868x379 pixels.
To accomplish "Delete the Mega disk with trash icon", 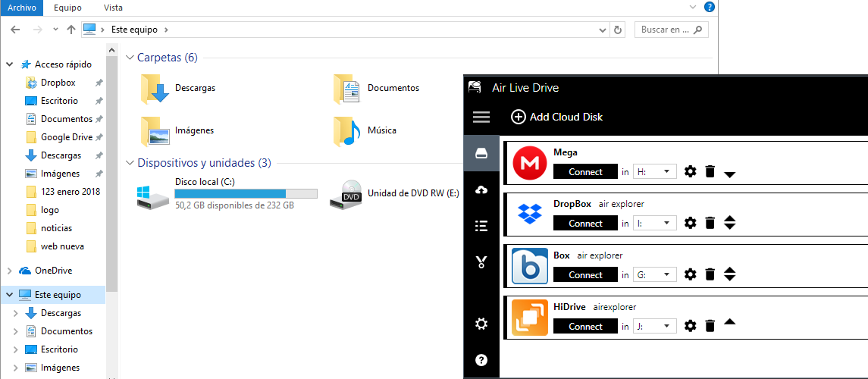I will [x=710, y=171].
